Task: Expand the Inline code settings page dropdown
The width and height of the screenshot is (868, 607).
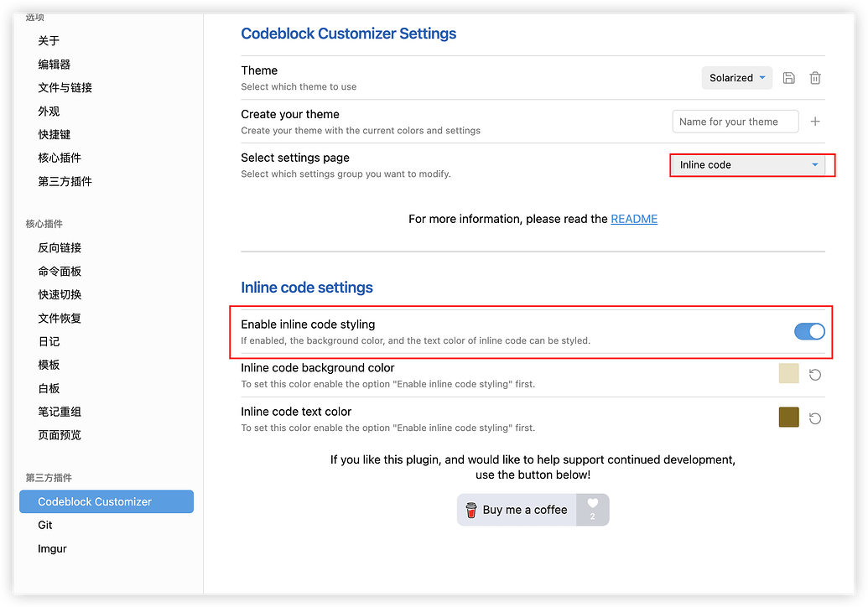Action: point(747,165)
